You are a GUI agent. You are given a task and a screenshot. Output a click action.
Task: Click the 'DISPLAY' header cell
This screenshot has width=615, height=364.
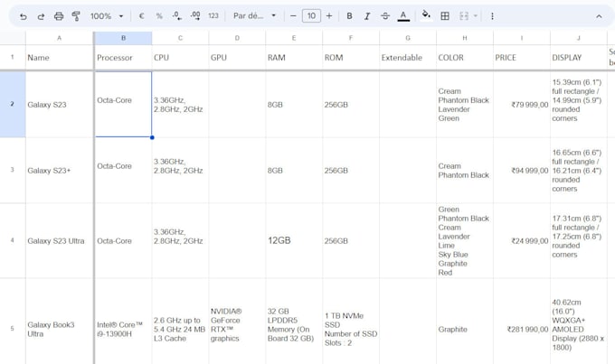pyautogui.click(x=579, y=58)
